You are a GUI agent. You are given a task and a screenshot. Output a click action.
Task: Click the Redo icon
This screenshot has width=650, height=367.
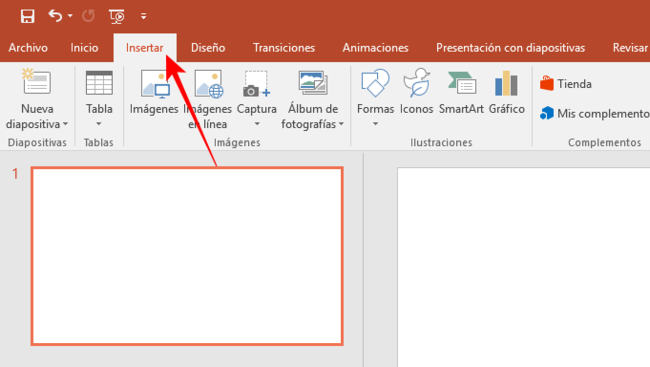[88, 16]
